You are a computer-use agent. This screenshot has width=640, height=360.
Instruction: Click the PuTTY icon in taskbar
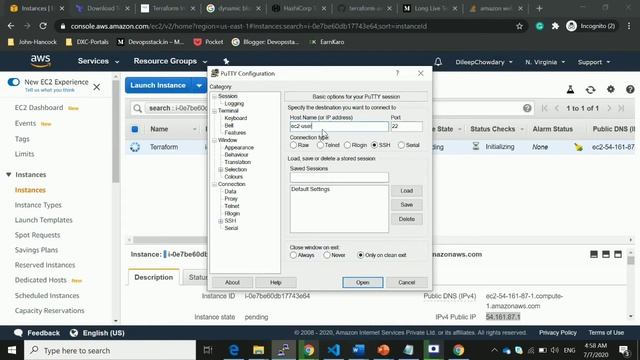(x=284, y=350)
